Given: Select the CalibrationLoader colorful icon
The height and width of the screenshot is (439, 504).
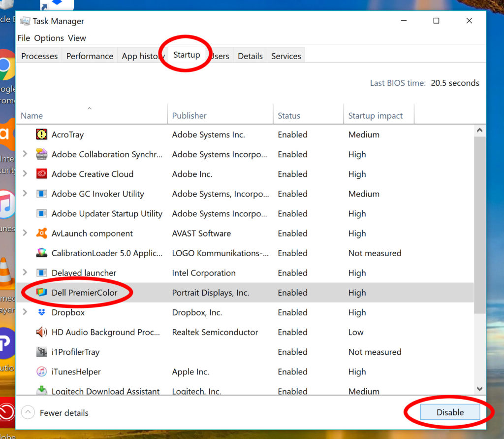Looking at the screenshot, I should click(42, 253).
